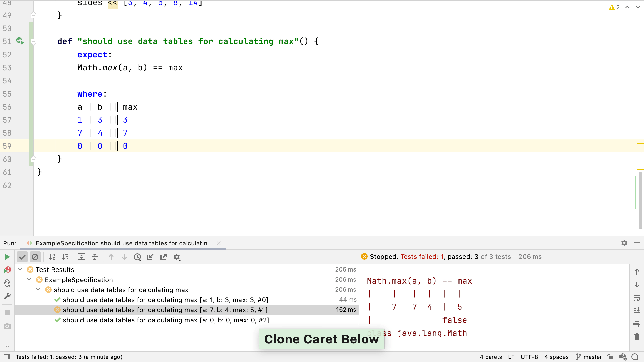The width and height of the screenshot is (644, 362).
Task: Click Export Test Results icon
Action: click(x=164, y=257)
